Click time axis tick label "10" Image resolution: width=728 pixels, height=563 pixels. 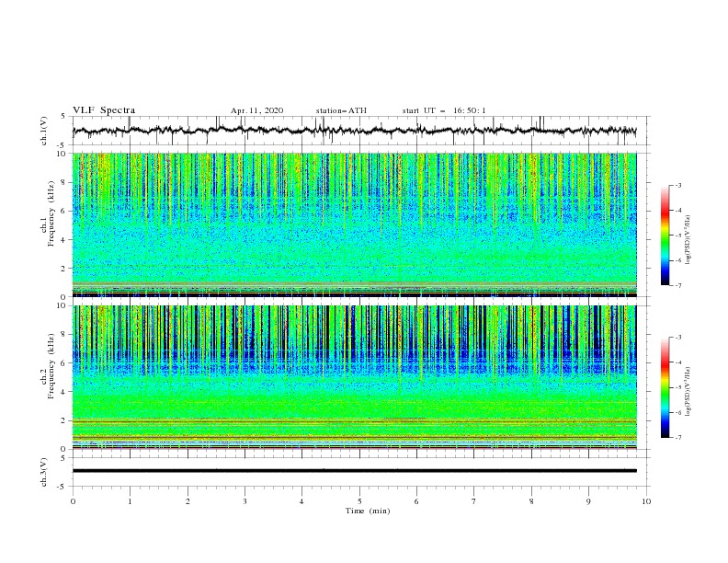[x=646, y=501]
